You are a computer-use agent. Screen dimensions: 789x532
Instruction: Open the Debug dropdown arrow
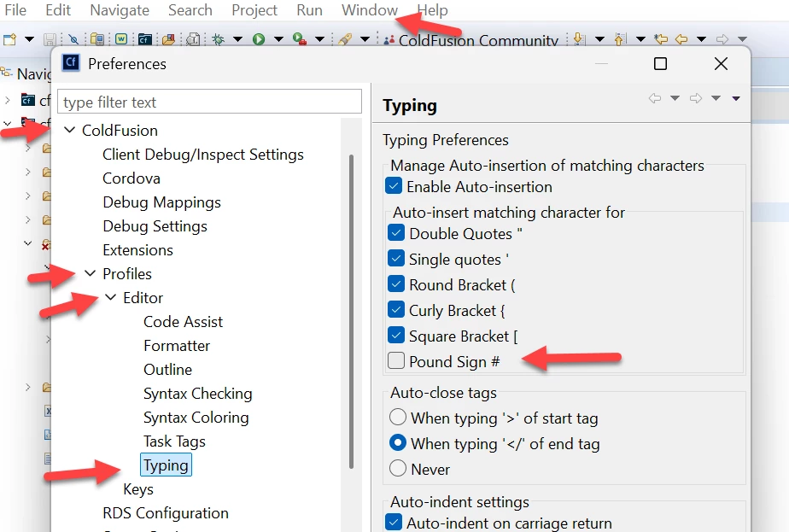237,39
